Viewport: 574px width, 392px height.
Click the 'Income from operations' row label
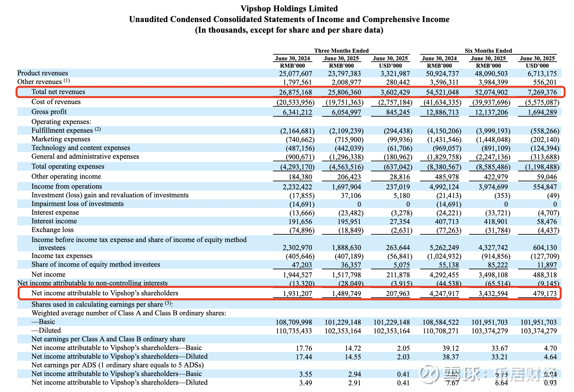[x=67, y=186]
